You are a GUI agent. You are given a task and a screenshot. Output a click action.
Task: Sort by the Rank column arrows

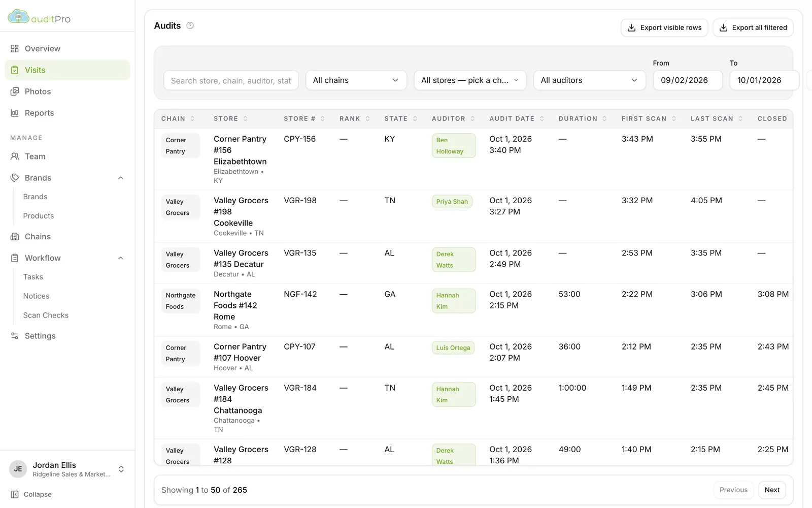click(x=367, y=118)
